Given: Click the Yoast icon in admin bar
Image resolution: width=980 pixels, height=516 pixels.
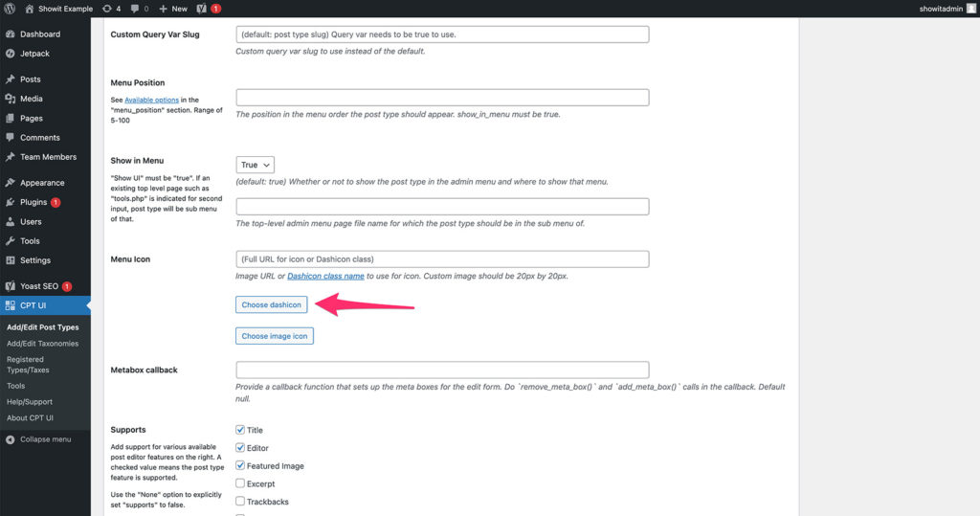Looking at the screenshot, I should pyautogui.click(x=203, y=8).
